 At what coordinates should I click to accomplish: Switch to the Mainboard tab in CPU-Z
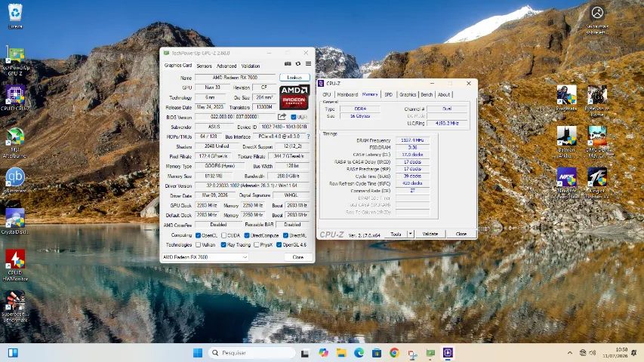347,94
